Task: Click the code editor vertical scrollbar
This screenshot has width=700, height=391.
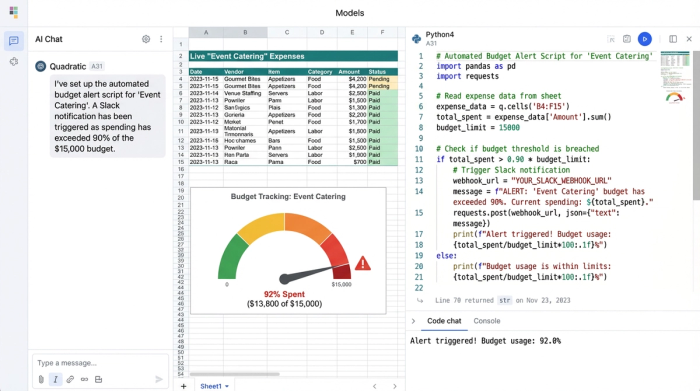Action: click(696, 125)
